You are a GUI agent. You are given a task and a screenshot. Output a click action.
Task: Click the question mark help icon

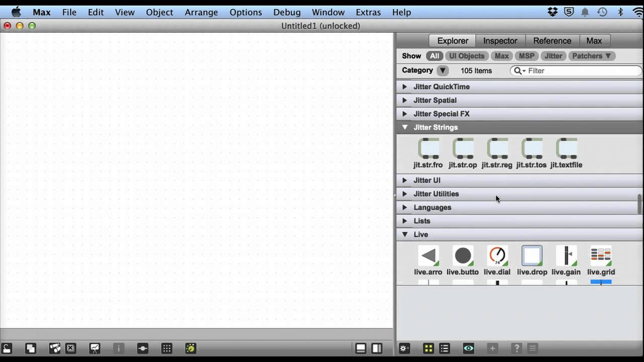pyautogui.click(x=516, y=348)
